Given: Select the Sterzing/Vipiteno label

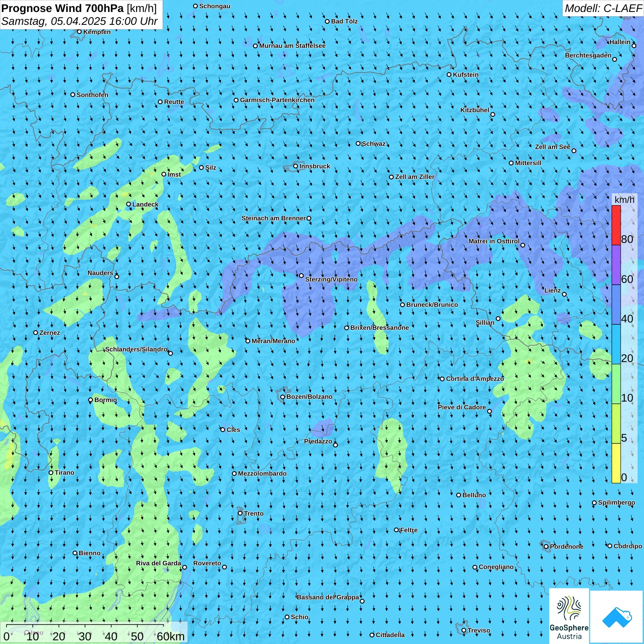Looking at the screenshot, I should click(331, 279).
